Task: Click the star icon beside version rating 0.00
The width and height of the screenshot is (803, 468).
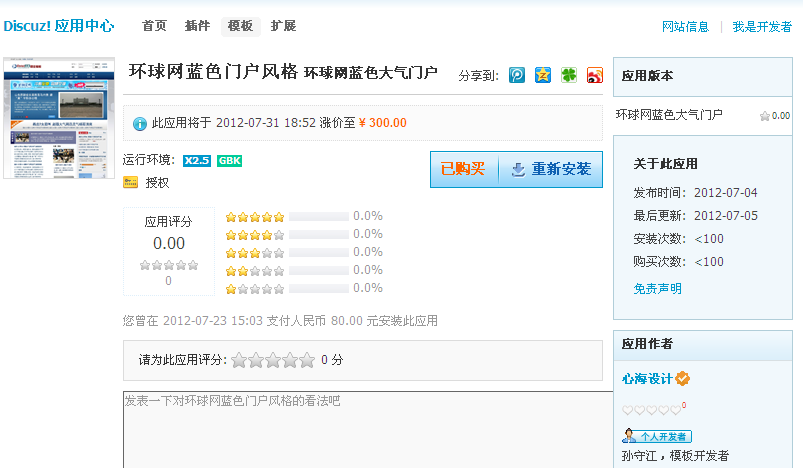Action: pyautogui.click(x=765, y=116)
